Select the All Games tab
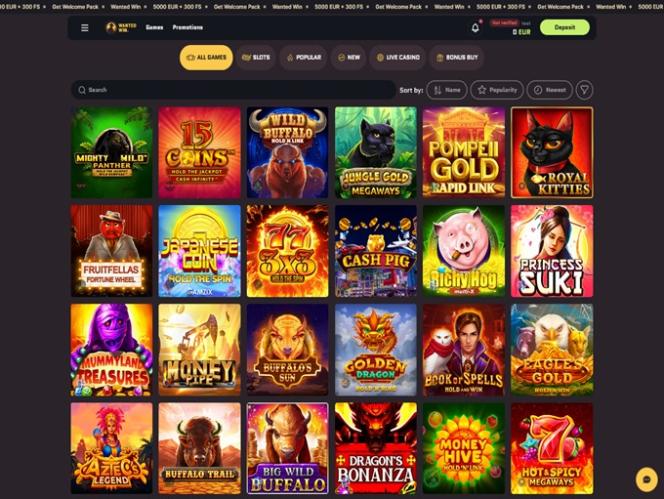The height and width of the screenshot is (499, 664). [x=206, y=57]
